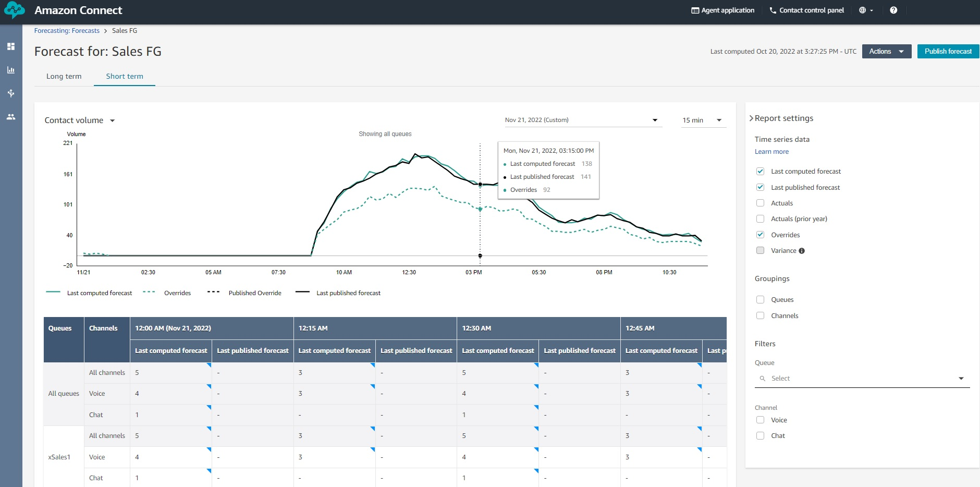The height and width of the screenshot is (487, 980).
Task: Click the Overrides data point on chart
Action: 480,209
